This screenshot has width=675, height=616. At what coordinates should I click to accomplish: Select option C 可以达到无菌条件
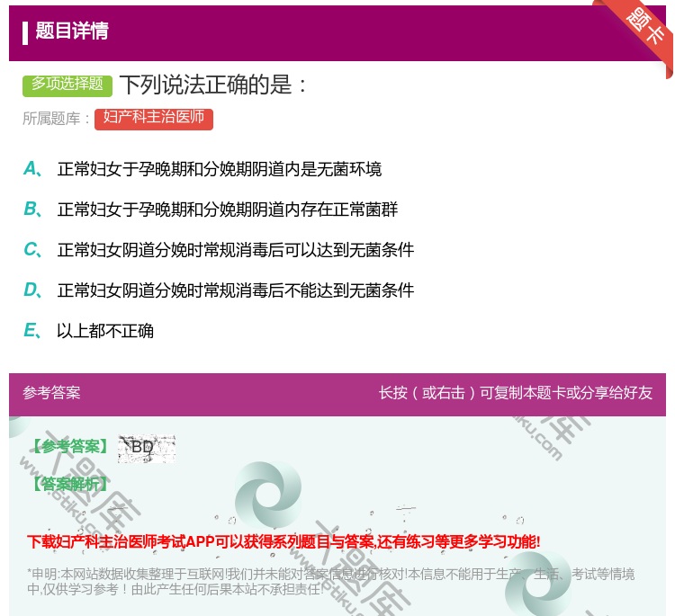236,250
